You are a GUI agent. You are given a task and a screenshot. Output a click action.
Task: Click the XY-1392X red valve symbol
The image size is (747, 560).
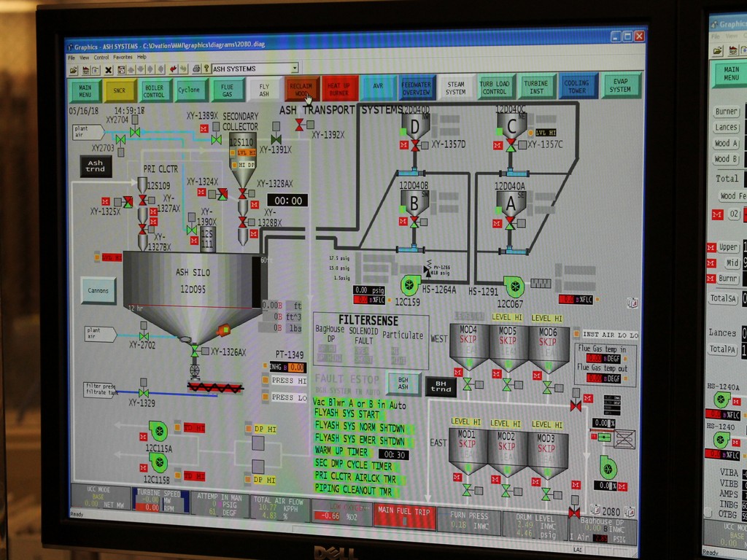299,125
